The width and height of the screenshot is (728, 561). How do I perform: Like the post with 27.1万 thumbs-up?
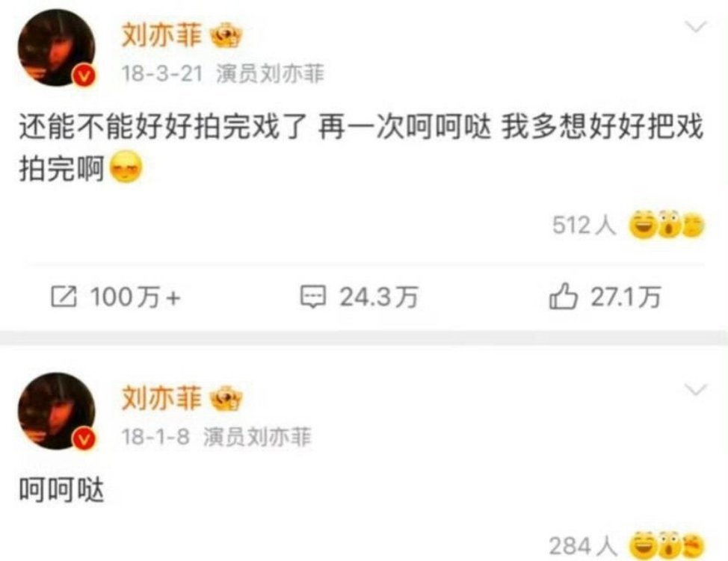tap(563, 297)
